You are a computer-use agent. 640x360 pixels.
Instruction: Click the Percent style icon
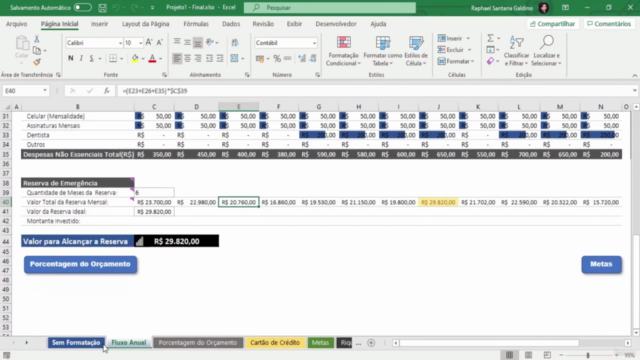coord(277,59)
